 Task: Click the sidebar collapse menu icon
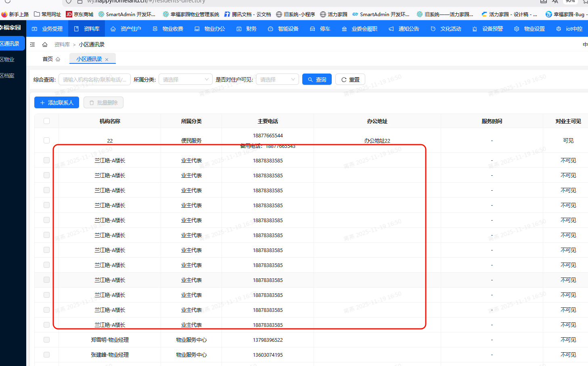click(33, 44)
